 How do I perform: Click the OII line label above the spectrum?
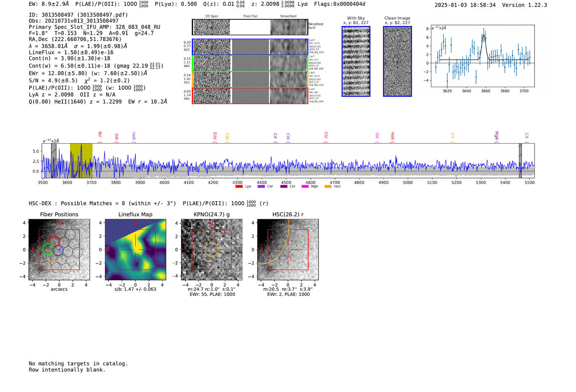377,135
